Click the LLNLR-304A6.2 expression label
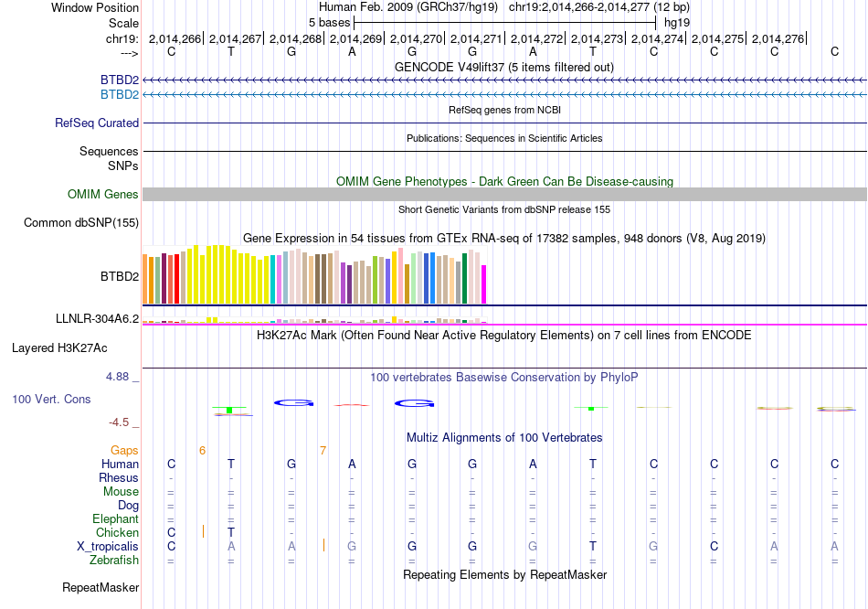Screen dimensions: 868x609 [98, 318]
